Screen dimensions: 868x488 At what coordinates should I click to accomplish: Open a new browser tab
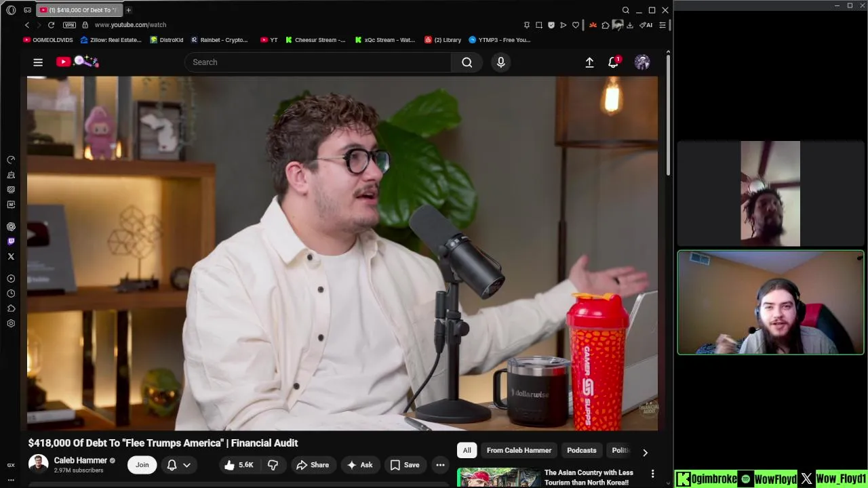coord(128,10)
